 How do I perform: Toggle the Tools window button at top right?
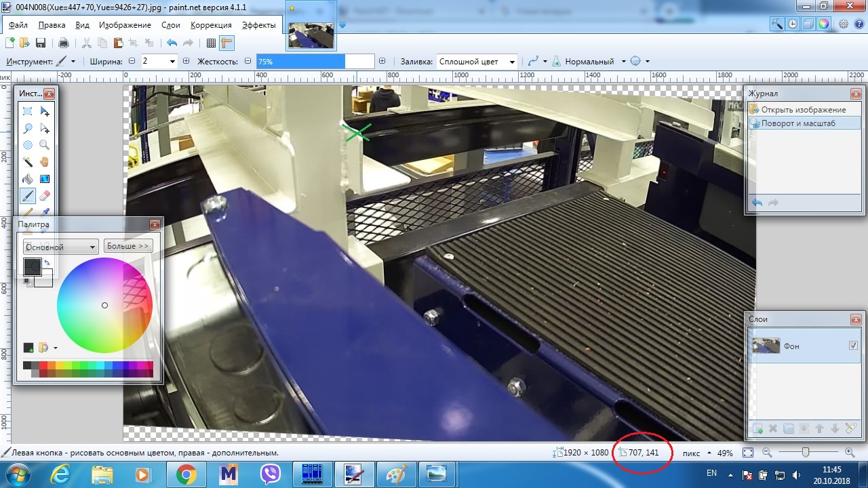point(777,24)
